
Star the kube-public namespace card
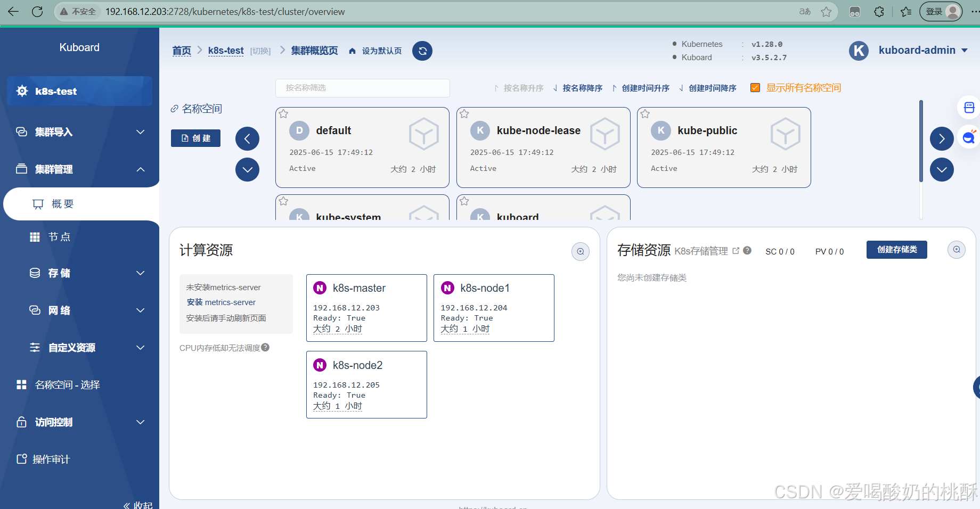click(x=645, y=114)
